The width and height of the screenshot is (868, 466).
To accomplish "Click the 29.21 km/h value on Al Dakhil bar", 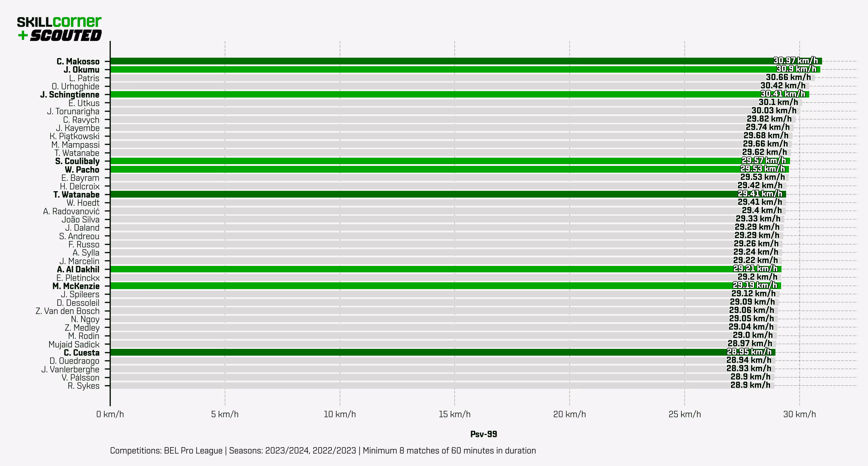I will click(x=755, y=268).
